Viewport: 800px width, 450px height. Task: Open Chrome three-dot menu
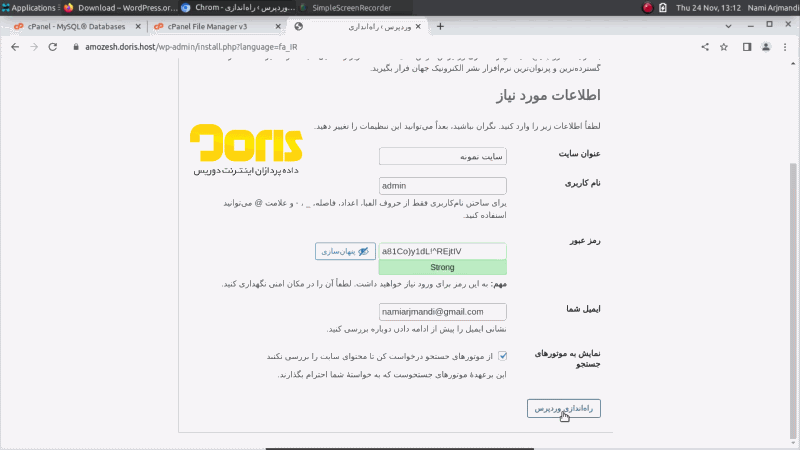pos(785,47)
